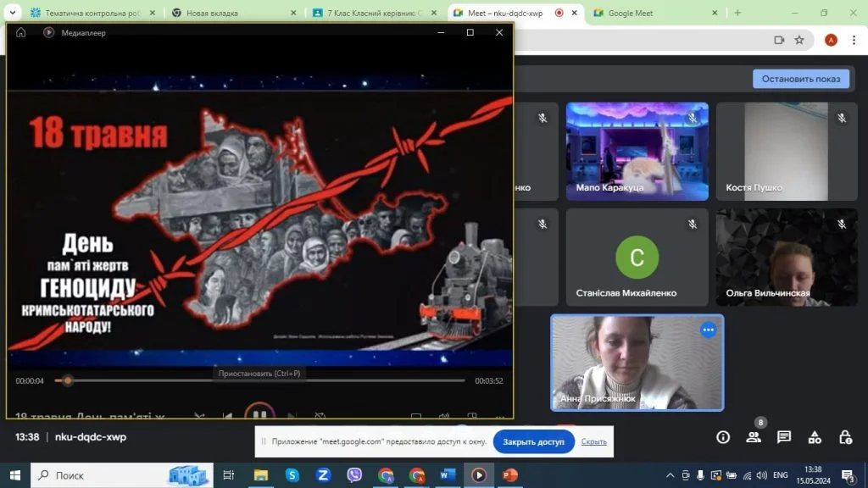Click the 'Скрыть' link

click(594, 441)
